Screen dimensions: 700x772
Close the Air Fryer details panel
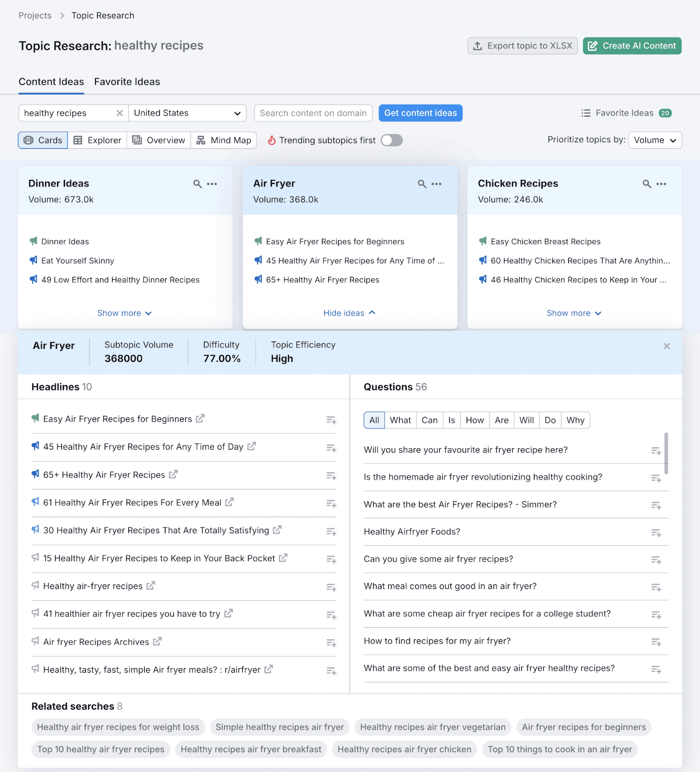(667, 346)
